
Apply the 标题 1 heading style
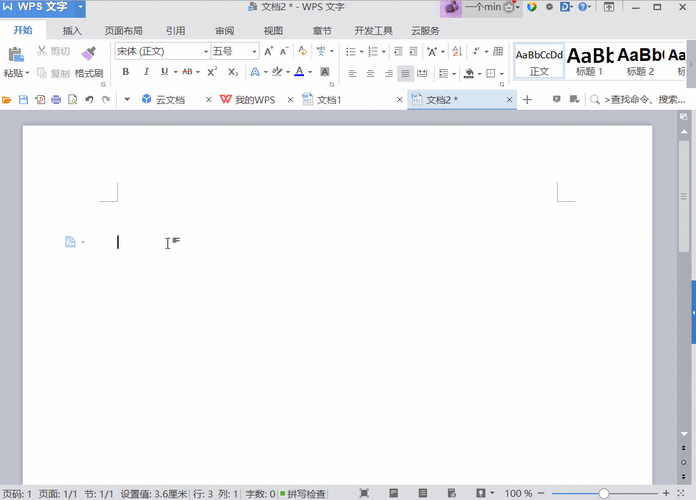(589, 60)
